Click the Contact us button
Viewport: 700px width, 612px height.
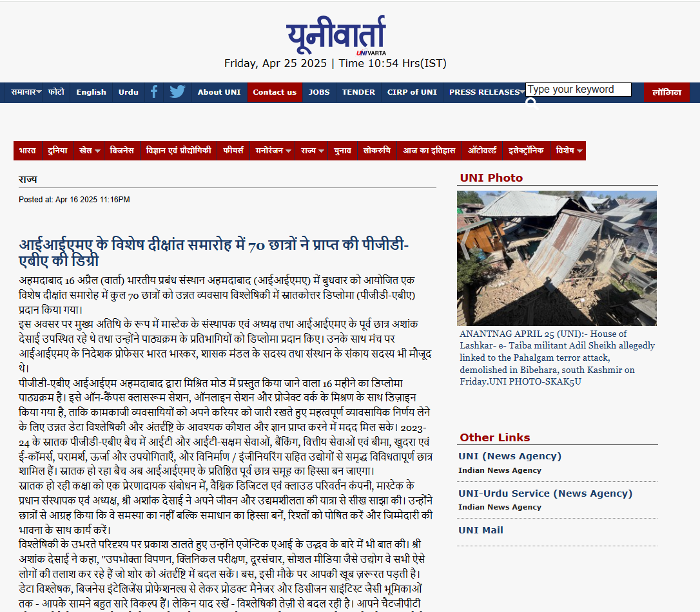click(275, 91)
